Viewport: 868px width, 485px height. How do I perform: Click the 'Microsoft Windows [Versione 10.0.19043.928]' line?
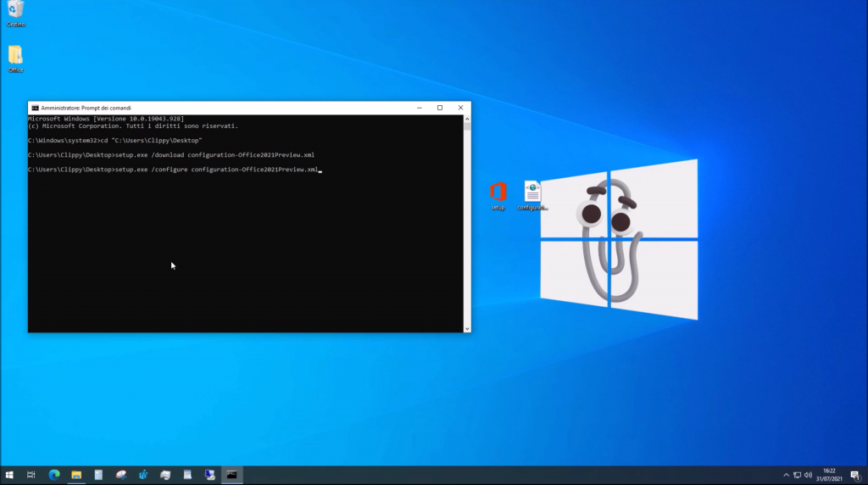click(106, 119)
